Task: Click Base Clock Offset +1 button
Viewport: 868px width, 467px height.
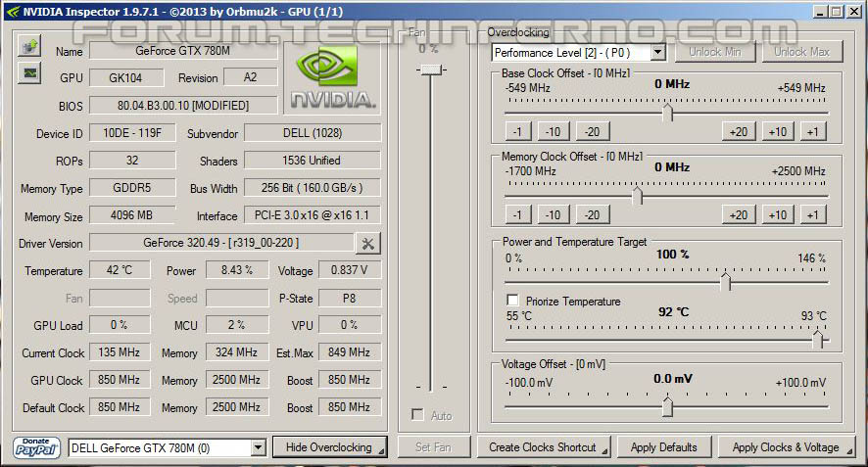Action: click(812, 132)
